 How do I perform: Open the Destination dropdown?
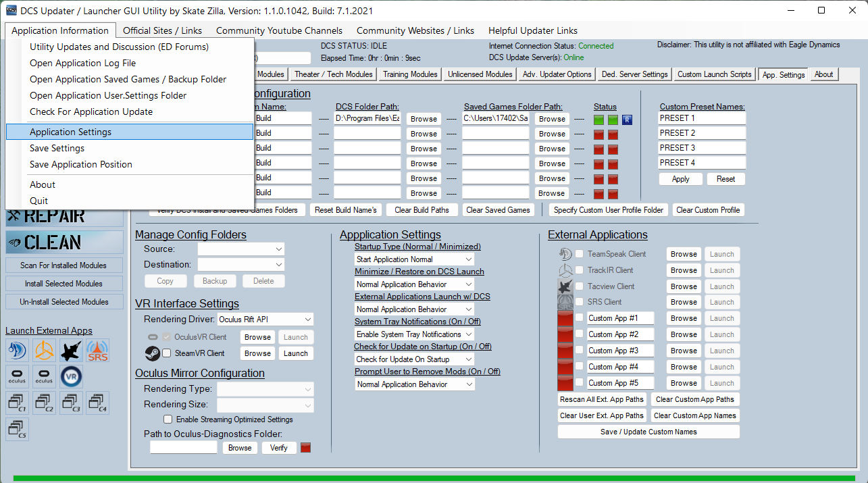point(240,264)
